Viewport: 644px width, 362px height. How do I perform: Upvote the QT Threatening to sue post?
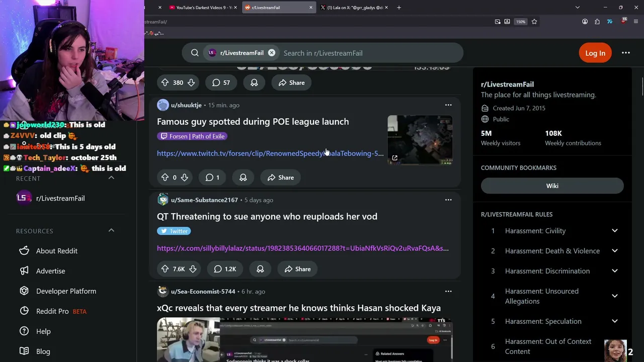(x=165, y=269)
